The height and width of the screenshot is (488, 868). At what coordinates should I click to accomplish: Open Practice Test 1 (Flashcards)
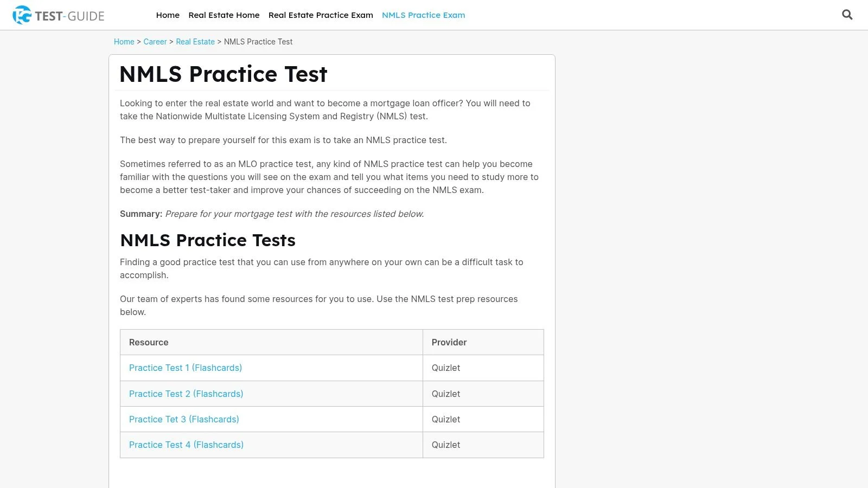(x=186, y=368)
